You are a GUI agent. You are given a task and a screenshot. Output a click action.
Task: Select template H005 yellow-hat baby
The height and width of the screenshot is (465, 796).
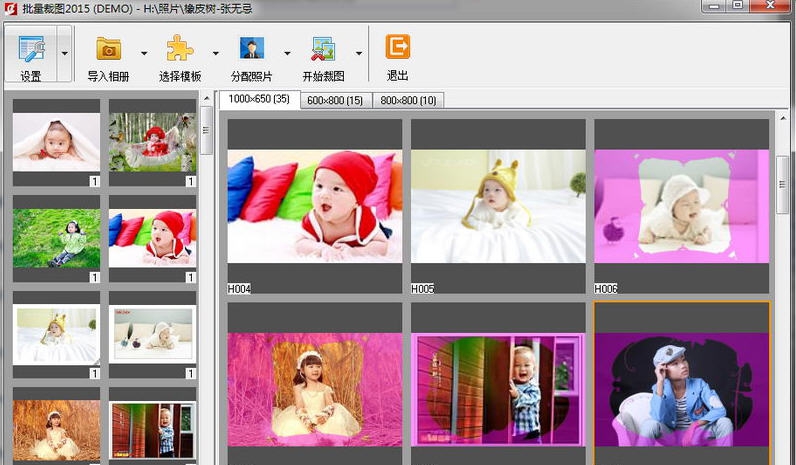point(498,206)
